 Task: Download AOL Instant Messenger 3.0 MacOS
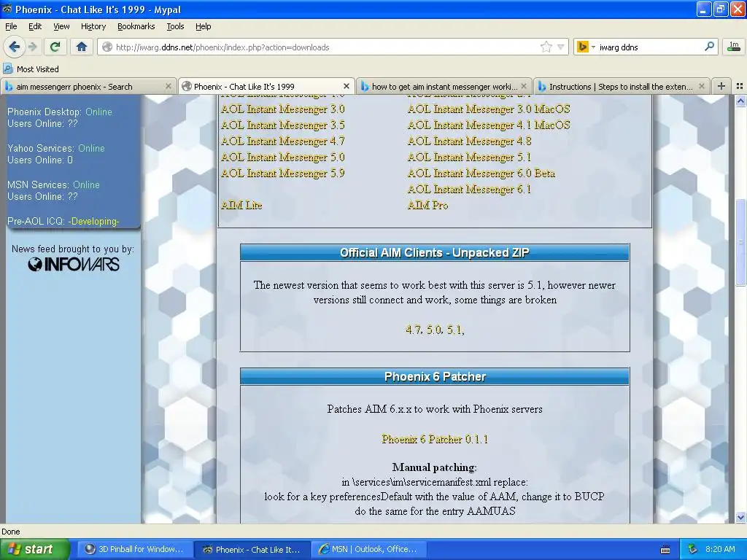489,109
